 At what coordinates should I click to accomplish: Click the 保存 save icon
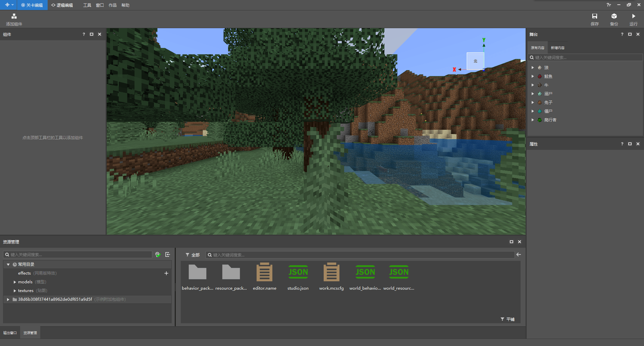click(x=595, y=16)
